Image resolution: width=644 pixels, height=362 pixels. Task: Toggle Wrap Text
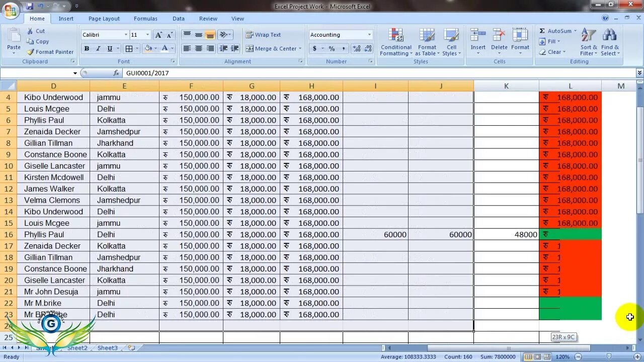tap(263, 35)
